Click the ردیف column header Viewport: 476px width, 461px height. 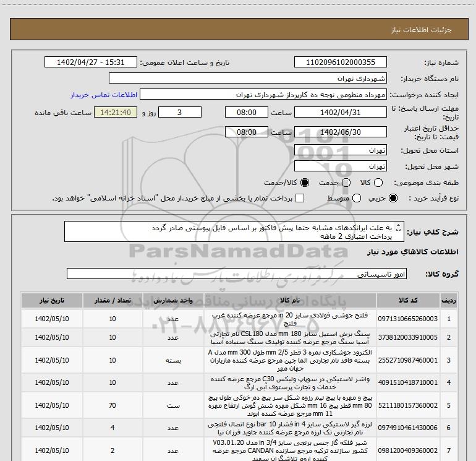click(x=449, y=300)
